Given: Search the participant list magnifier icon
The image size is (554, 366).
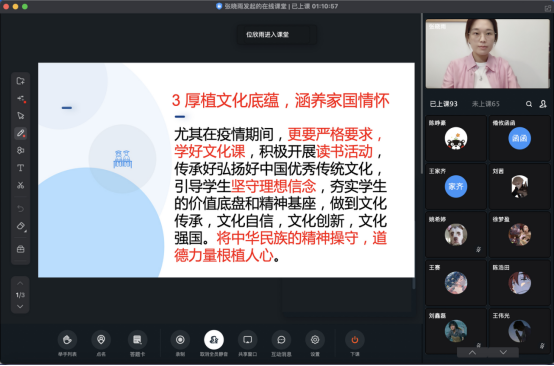Looking at the screenshot, I should (x=529, y=104).
